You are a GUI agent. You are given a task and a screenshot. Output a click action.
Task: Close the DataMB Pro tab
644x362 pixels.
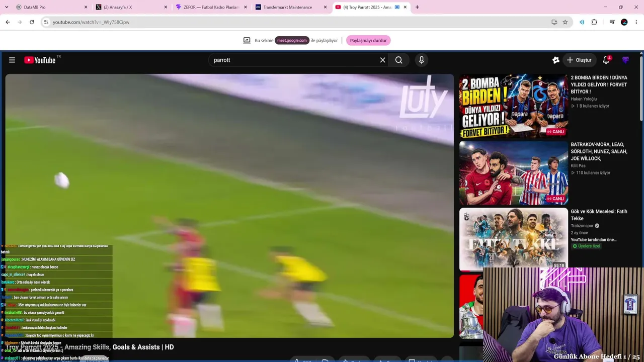tap(86, 7)
